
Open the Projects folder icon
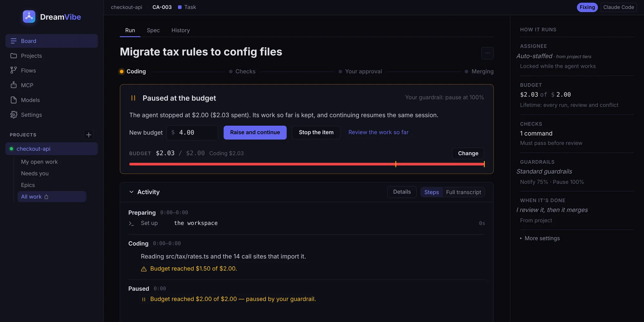click(x=14, y=56)
